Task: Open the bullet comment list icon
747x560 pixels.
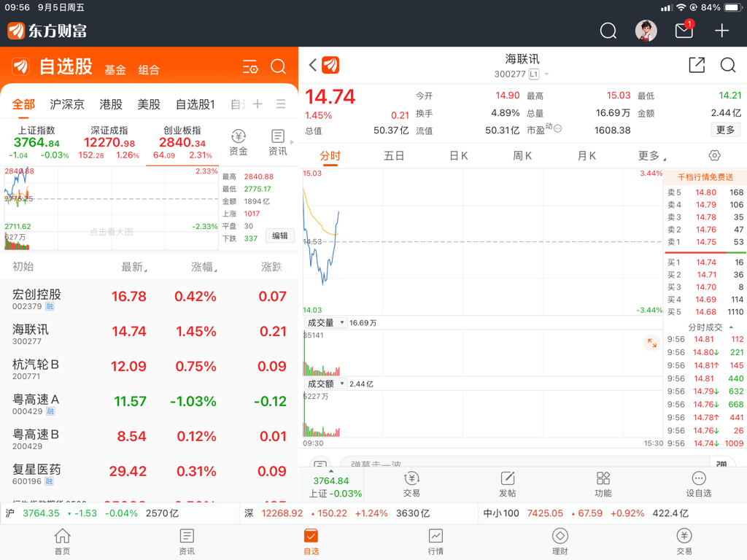Action: [321, 463]
